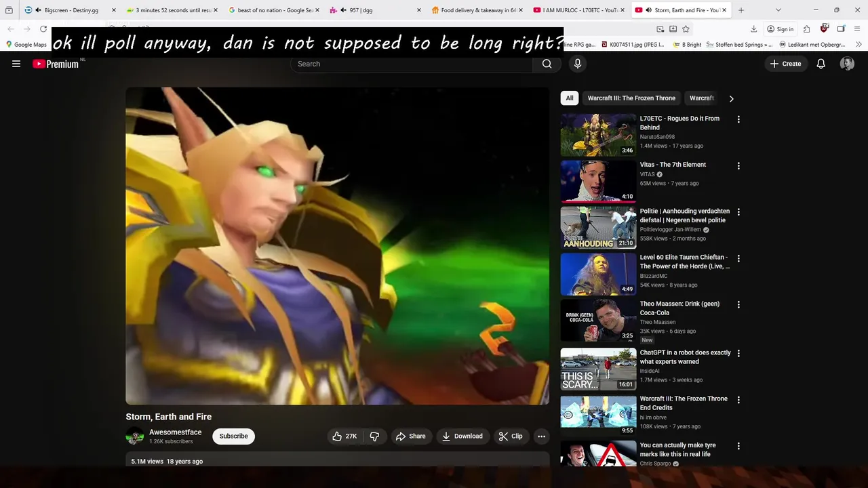Switch to I AM MURLOC - L70ETC tab
Screen dimensions: 868x488
(580, 10)
